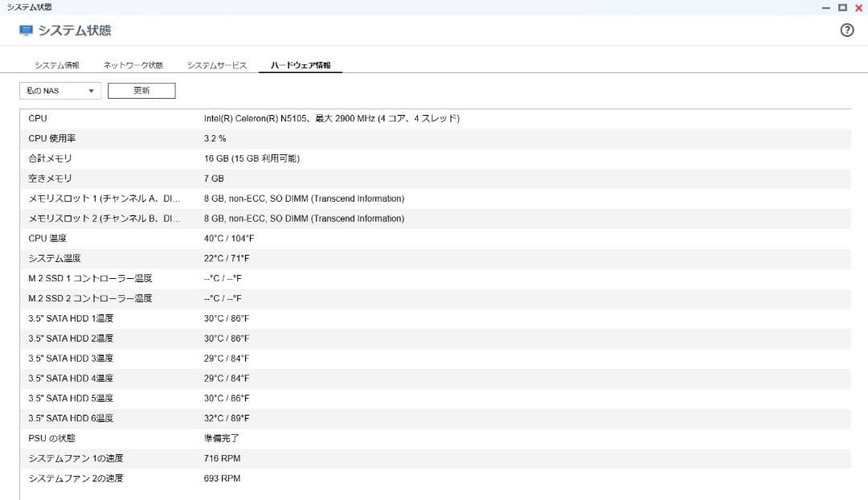Click 16 GB (15 GB 利用可能) value
This screenshot has width=868, height=500.
tap(252, 158)
